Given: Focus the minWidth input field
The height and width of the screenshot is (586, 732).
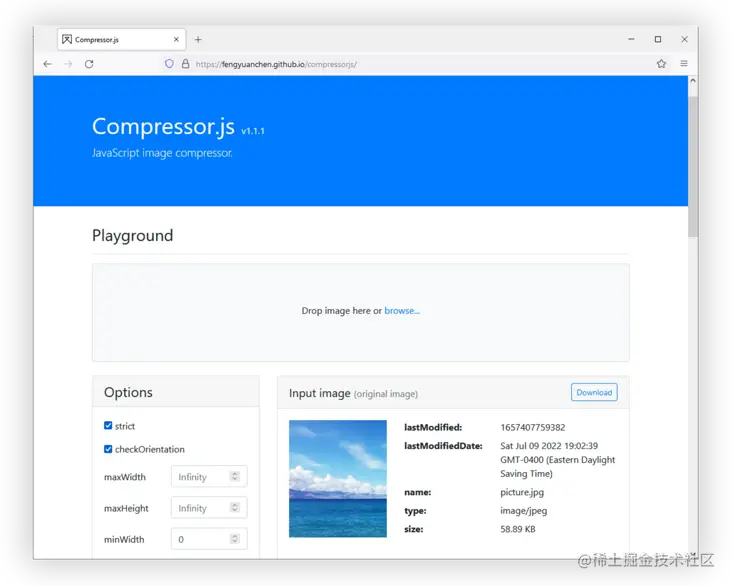Looking at the screenshot, I should click(209, 539).
